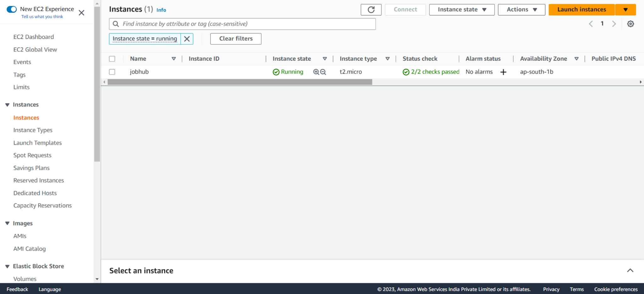The height and width of the screenshot is (294, 644).
Task: Click the t2.micro instance type cell
Action: click(351, 72)
